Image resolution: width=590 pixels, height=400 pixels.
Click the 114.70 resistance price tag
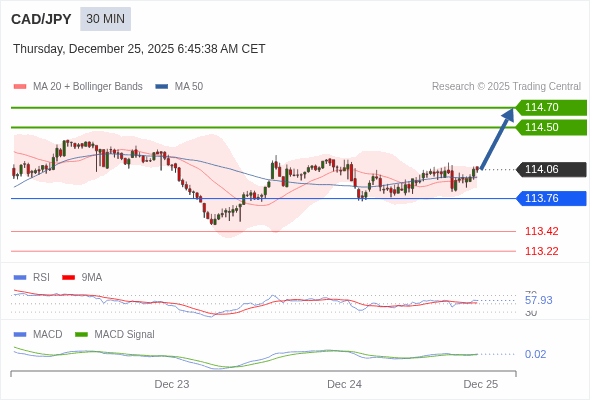[x=551, y=108]
